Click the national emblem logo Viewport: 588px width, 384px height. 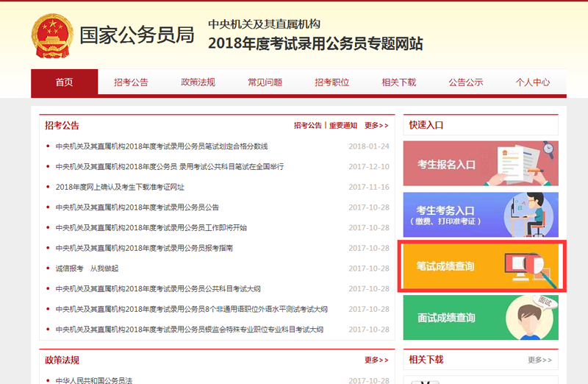click(52, 35)
